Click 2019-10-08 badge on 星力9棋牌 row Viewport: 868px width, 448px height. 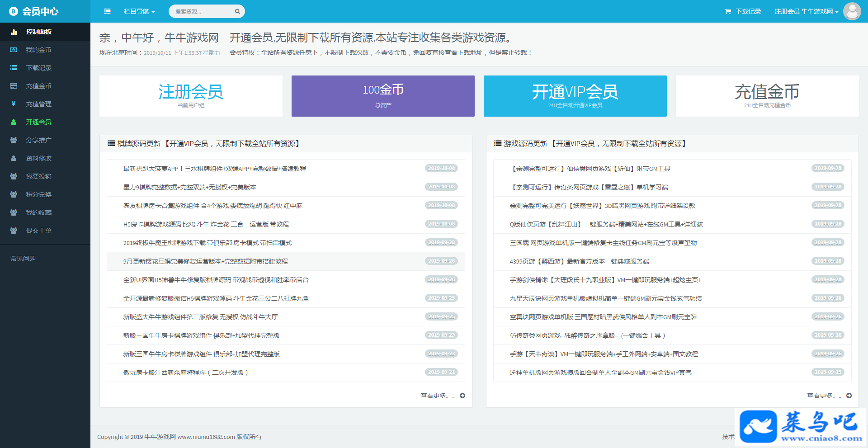point(441,187)
